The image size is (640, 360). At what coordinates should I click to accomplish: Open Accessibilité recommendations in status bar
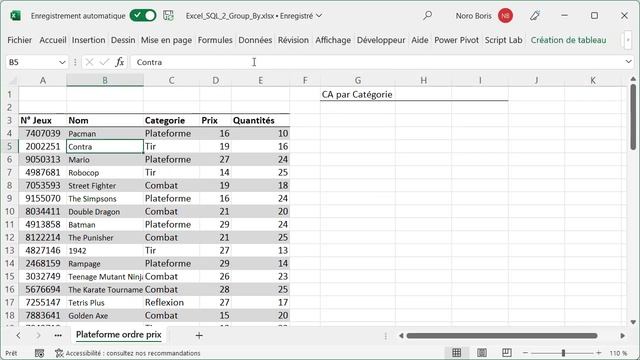tap(128, 353)
